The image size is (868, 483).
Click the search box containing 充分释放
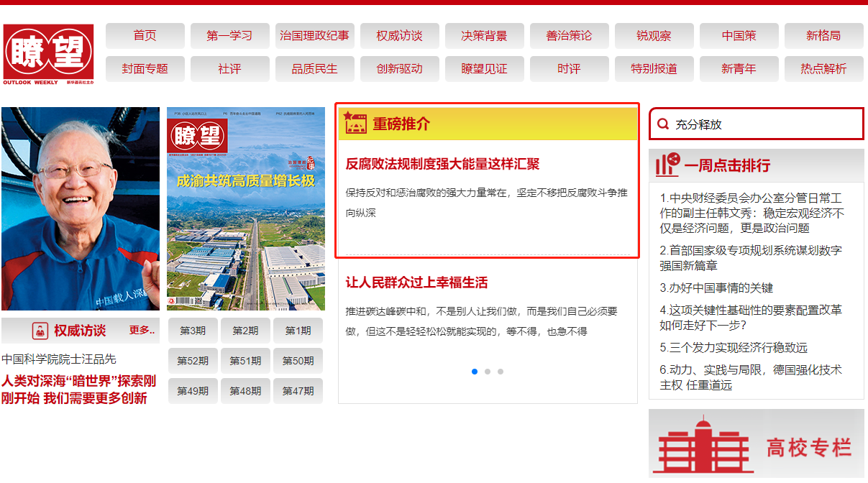pos(762,124)
